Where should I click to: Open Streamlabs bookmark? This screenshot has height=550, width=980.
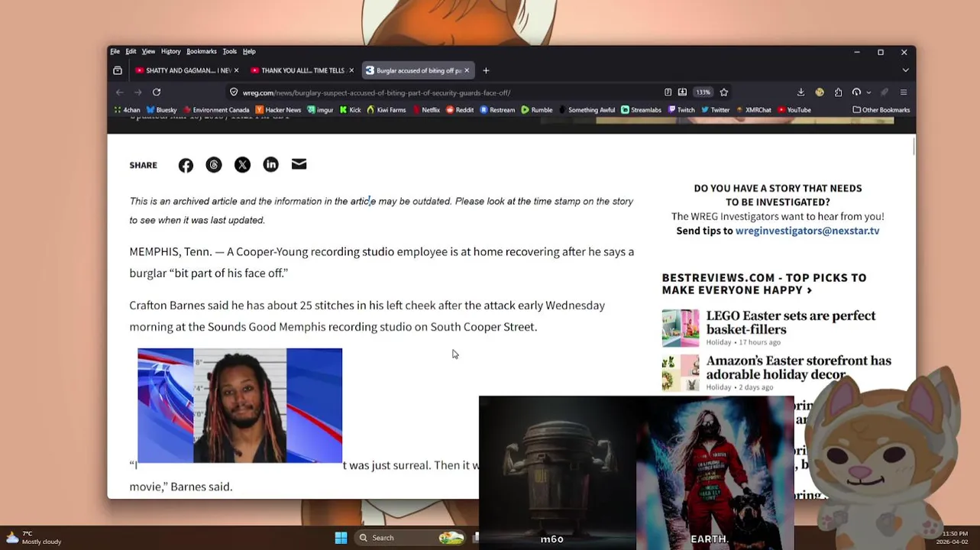pos(641,110)
